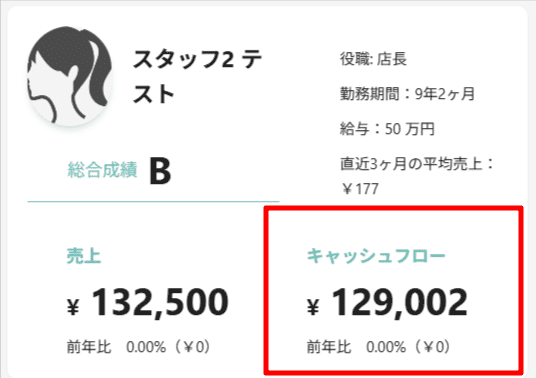Screen dimensions: 536x378
Task: Select the 役職: 店長 line
Action: tap(373, 59)
